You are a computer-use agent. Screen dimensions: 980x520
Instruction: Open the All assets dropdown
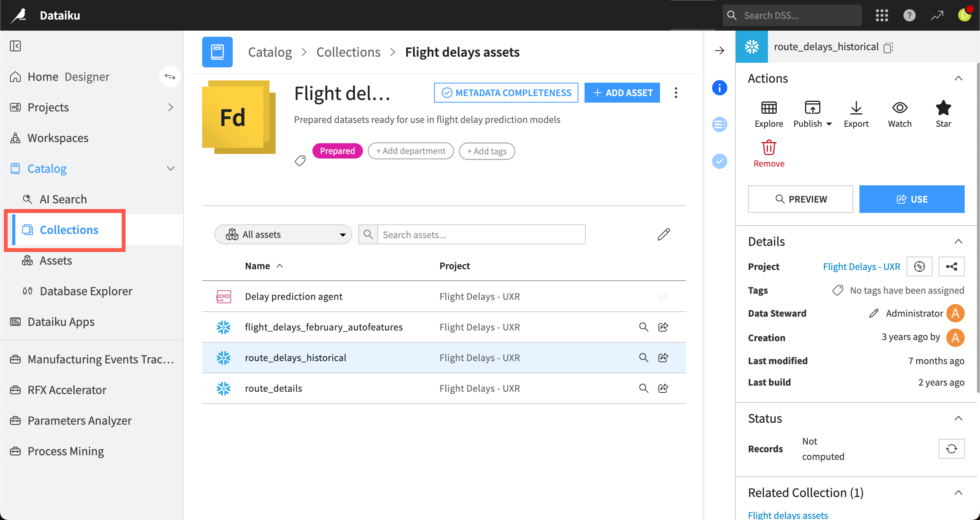pyautogui.click(x=283, y=234)
